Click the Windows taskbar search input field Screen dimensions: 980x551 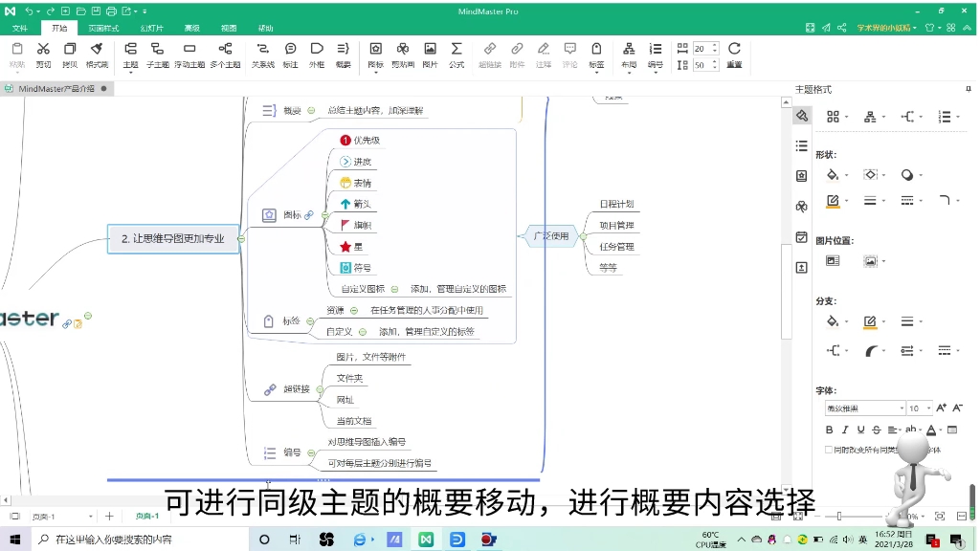124,538
